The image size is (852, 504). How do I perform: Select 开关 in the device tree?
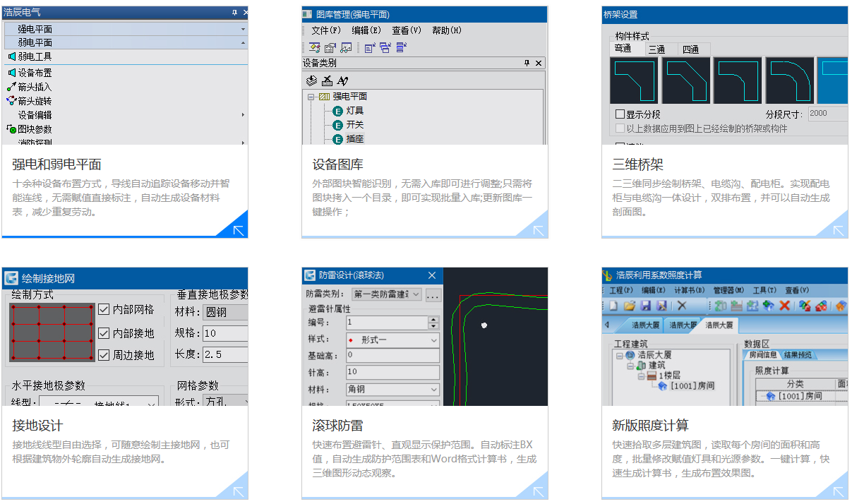point(355,125)
